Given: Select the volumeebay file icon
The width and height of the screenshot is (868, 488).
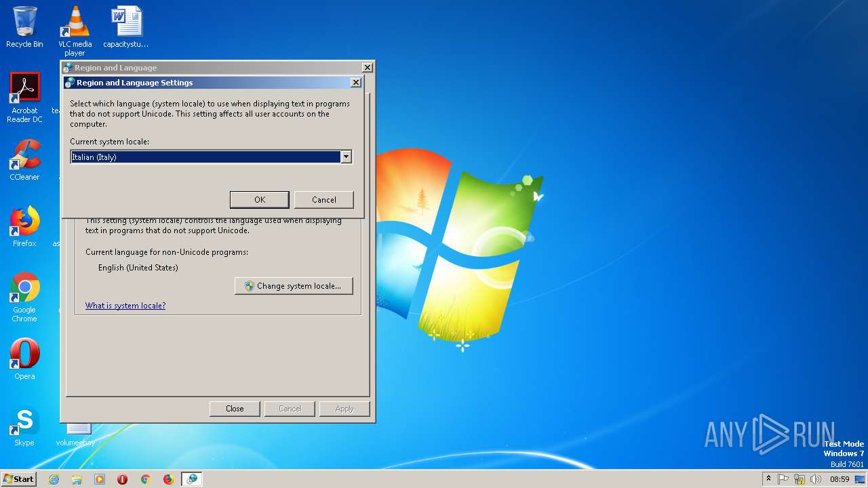Looking at the screenshot, I should [x=75, y=434].
